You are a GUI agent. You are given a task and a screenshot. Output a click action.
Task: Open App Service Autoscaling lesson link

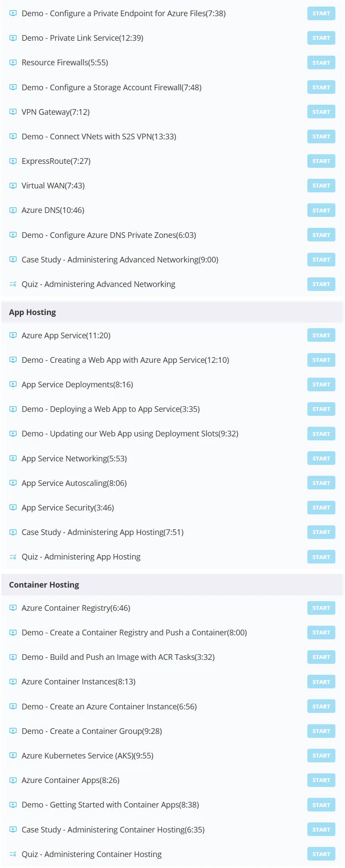74,483
